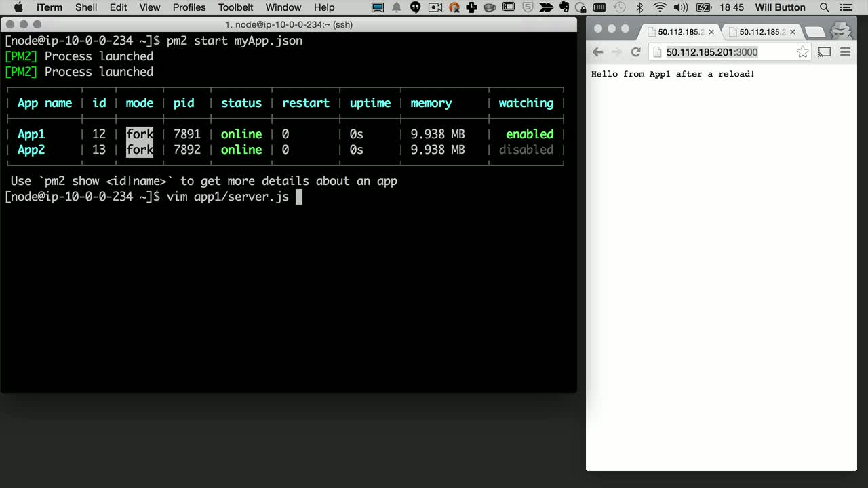Open the View menu
Image resolution: width=868 pixels, height=488 pixels.
150,7
